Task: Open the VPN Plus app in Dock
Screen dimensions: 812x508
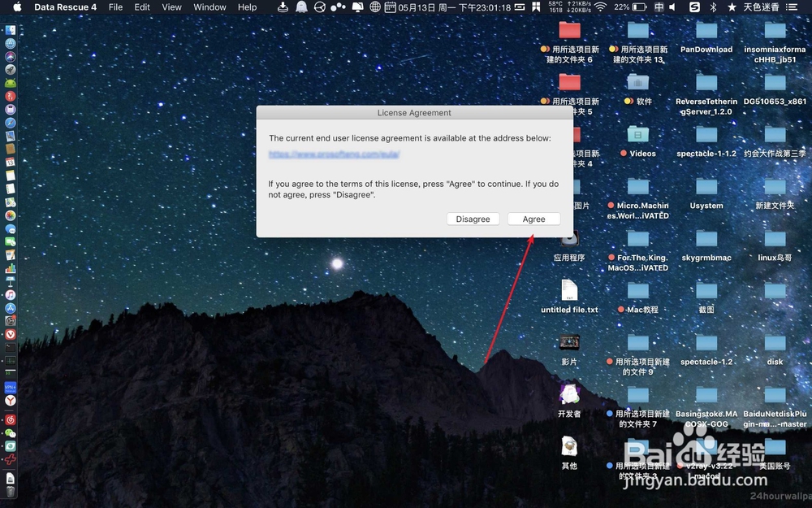Action: [x=11, y=387]
